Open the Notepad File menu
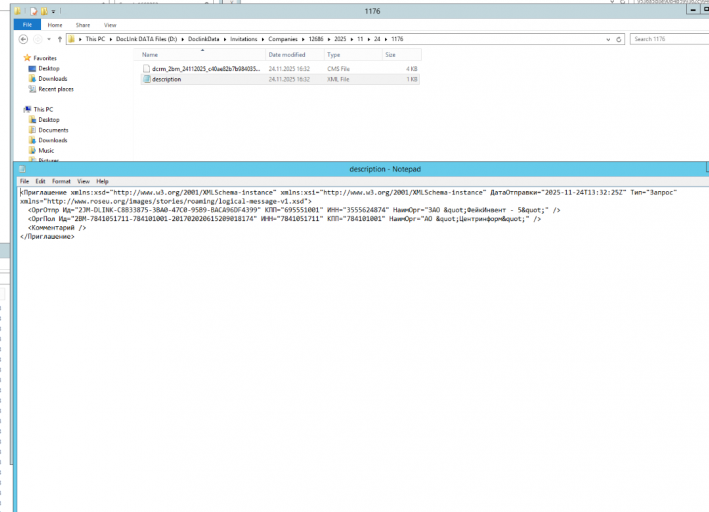 click(24, 181)
